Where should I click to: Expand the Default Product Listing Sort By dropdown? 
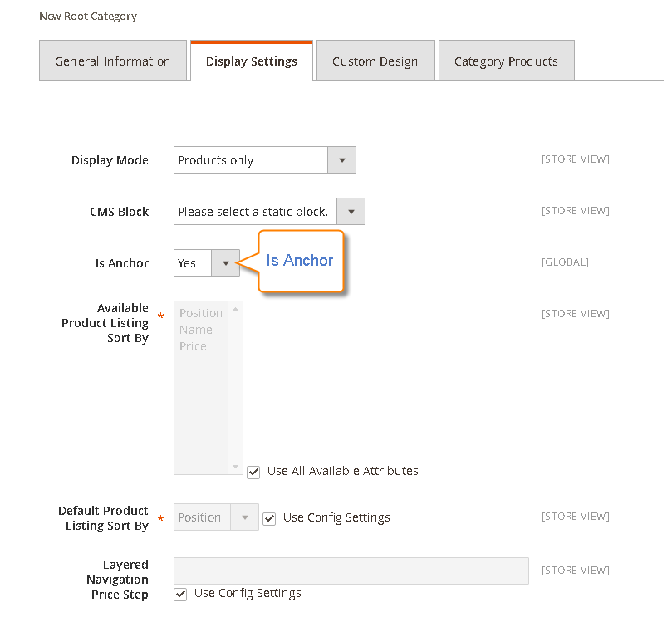[x=245, y=517]
